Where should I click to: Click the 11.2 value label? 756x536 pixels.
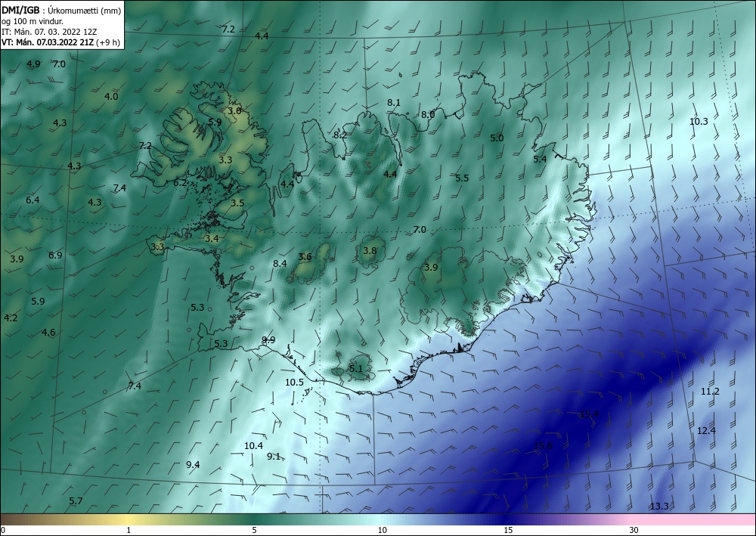pyautogui.click(x=710, y=392)
